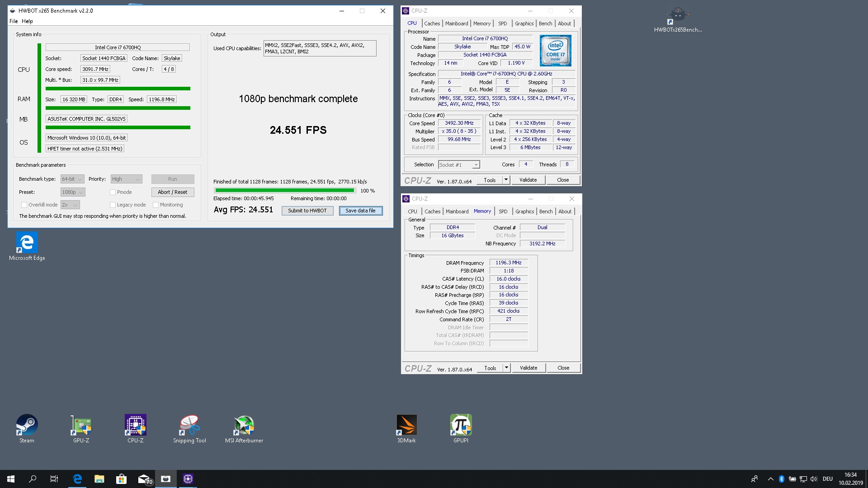Open File Explorer from taskbar
Screen dimensions: 868x488
coord(99,479)
